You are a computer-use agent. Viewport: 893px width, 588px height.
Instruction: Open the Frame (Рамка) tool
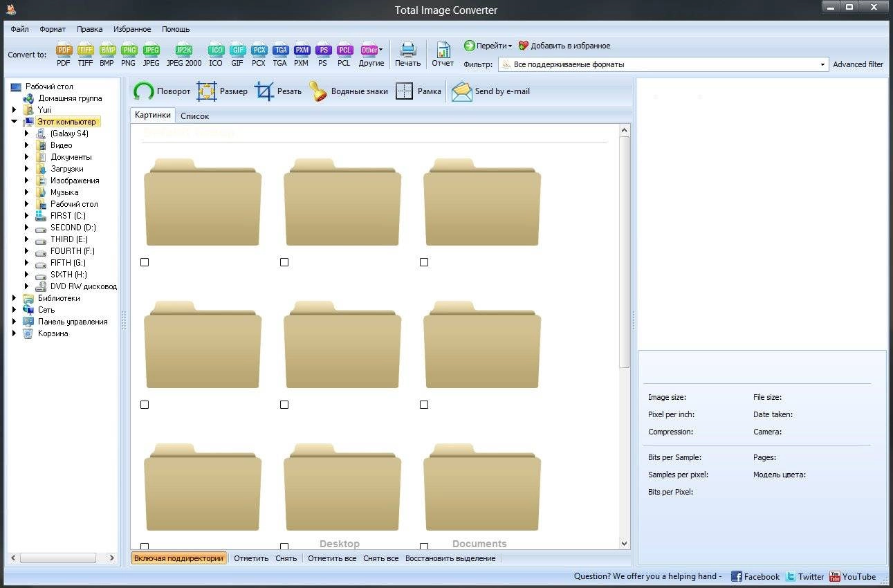418,91
